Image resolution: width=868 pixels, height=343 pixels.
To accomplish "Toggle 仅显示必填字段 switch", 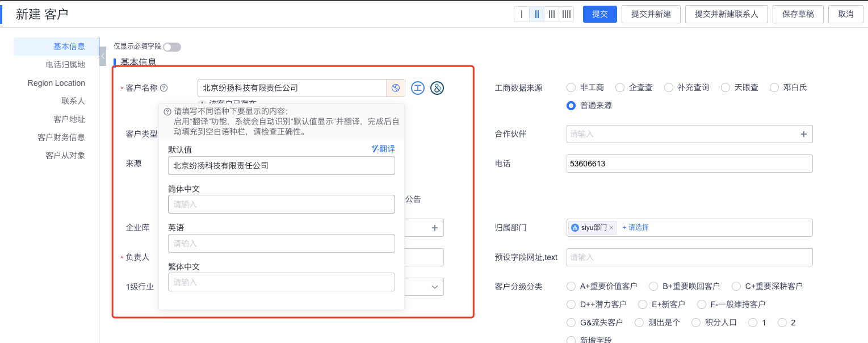I will [x=172, y=47].
